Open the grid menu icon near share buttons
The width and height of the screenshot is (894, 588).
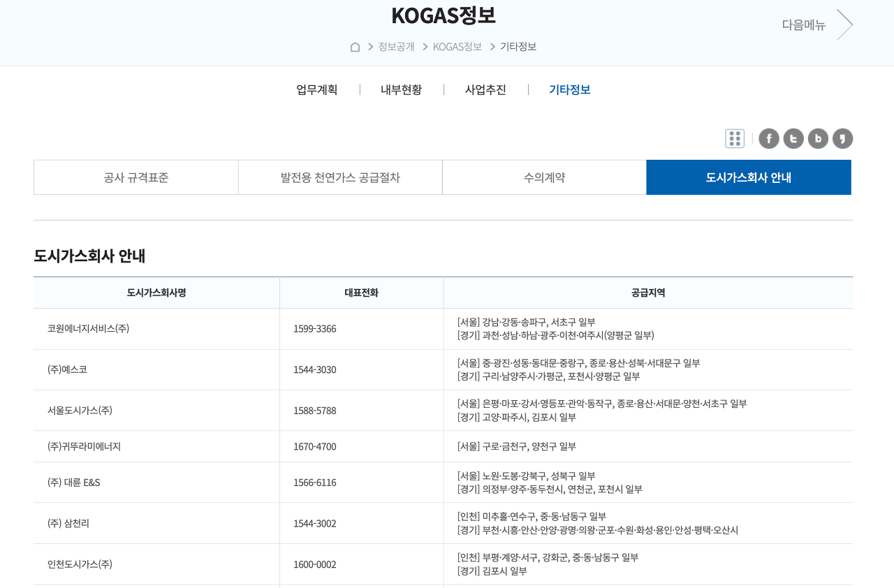[x=735, y=138]
